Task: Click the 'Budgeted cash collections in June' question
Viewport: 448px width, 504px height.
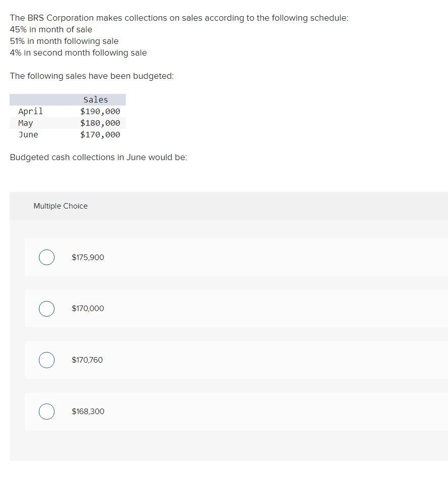Action: [98, 157]
